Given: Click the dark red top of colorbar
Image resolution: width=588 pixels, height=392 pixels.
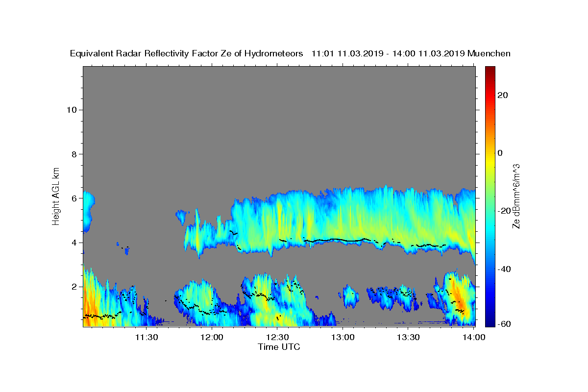Looking at the screenshot, I should point(490,70).
